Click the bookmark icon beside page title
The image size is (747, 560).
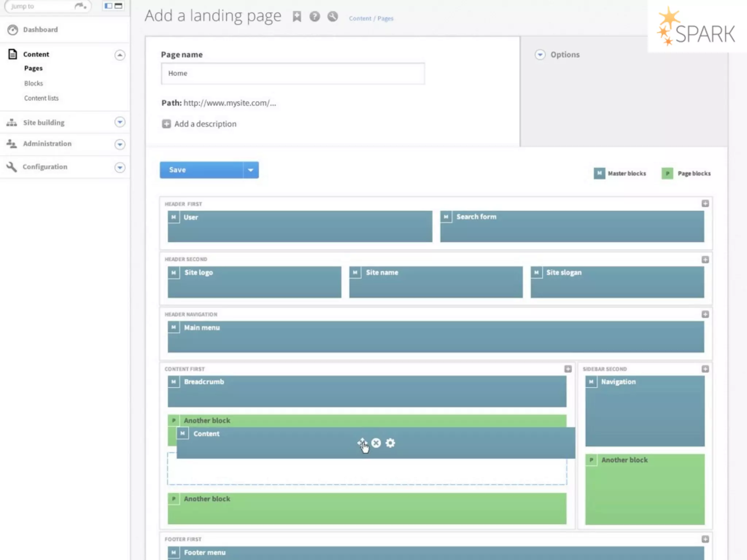pyautogui.click(x=297, y=16)
